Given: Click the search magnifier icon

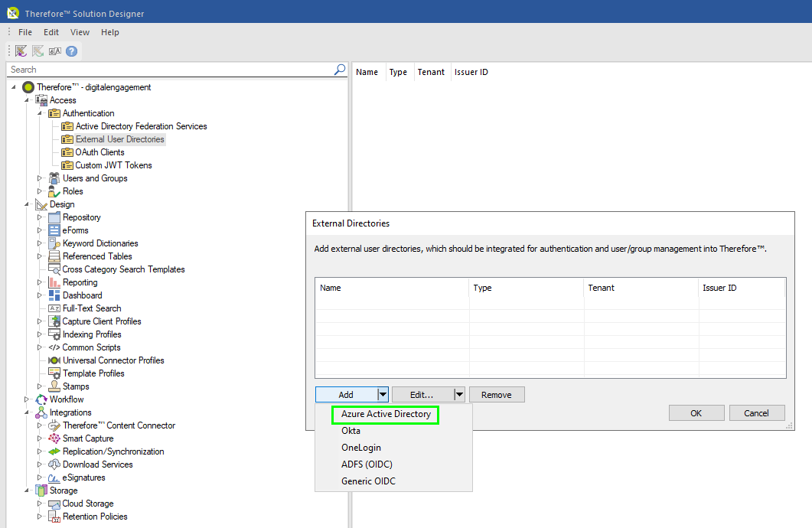Looking at the screenshot, I should (x=340, y=70).
